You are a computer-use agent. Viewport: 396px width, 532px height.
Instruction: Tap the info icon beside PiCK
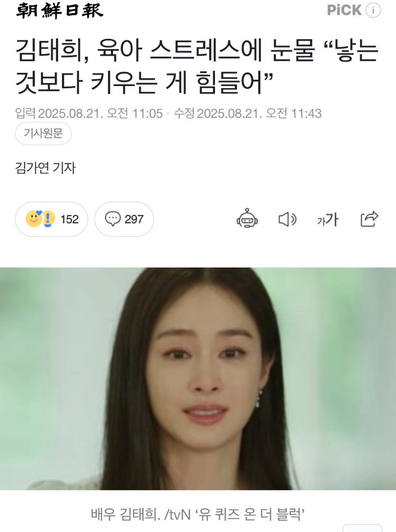(373, 10)
